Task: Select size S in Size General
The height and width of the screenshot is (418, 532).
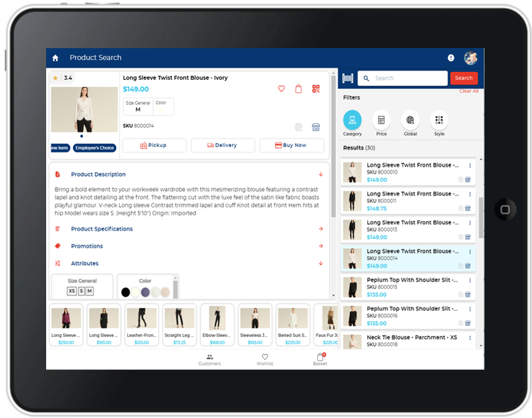Action: pos(82,291)
